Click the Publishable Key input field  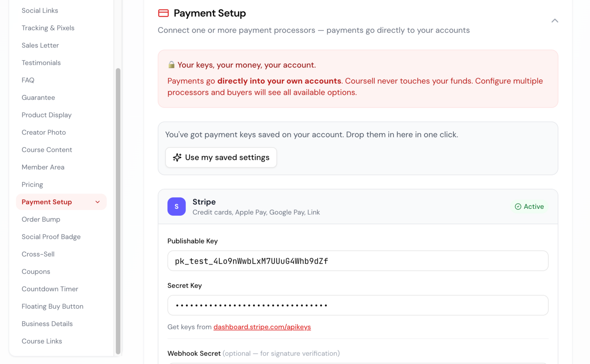[358, 261]
